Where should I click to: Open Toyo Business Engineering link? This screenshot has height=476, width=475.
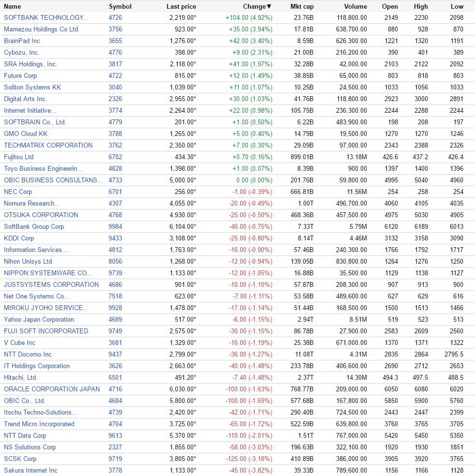[x=43, y=168]
